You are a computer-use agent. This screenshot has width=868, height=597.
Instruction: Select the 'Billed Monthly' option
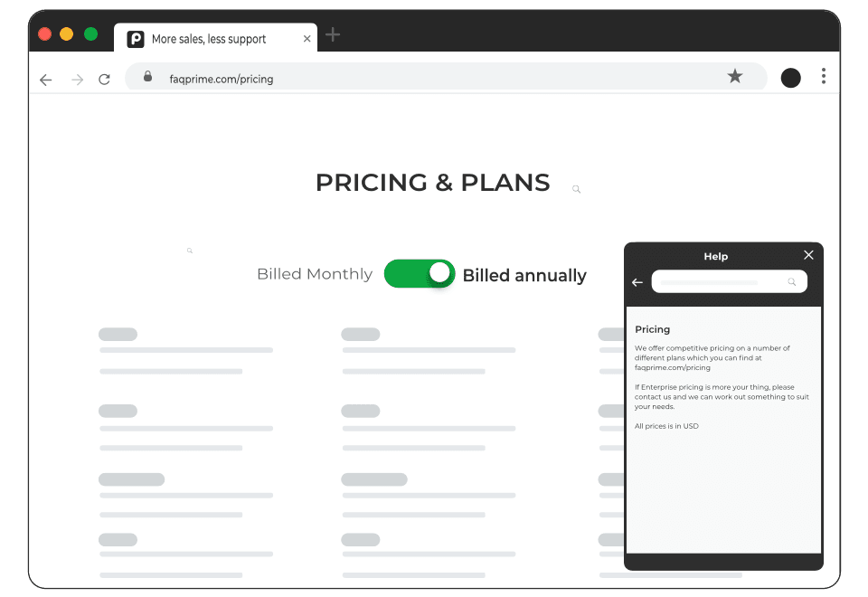click(x=315, y=274)
